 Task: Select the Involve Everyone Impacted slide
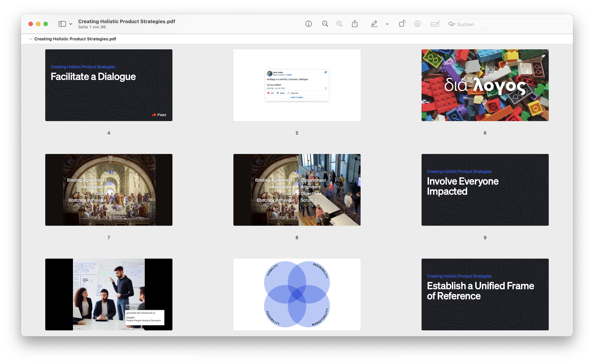point(485,190)
